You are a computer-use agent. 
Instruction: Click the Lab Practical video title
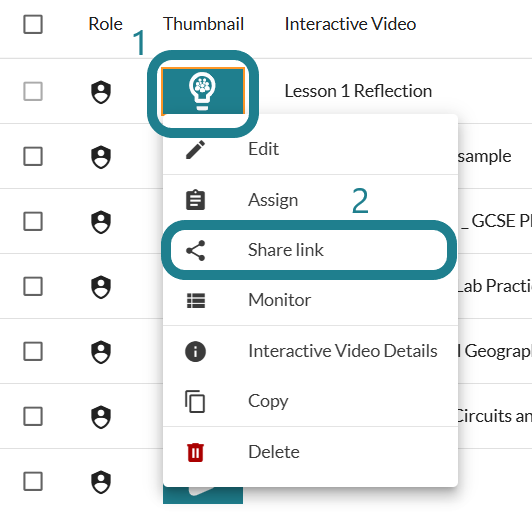495,286
